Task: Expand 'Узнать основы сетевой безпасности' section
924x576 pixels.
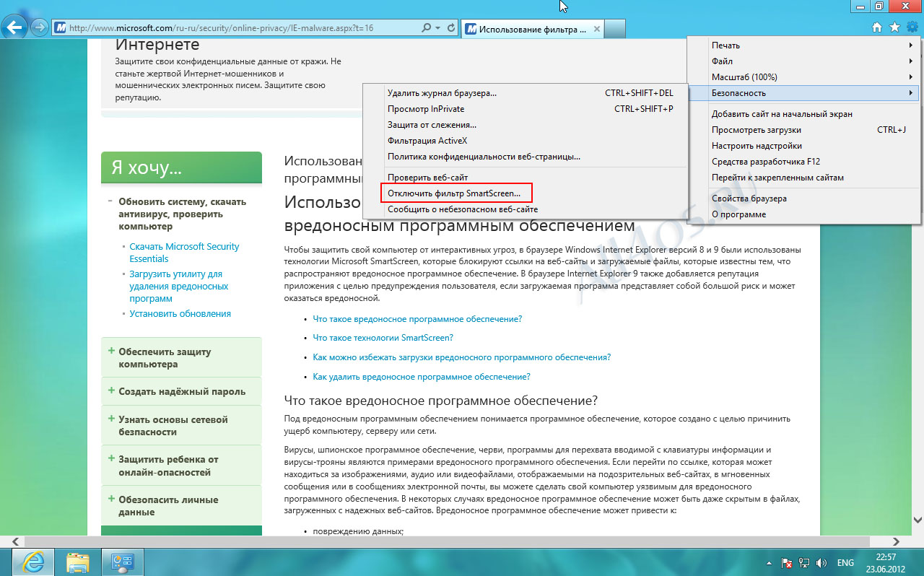Action: (x=110, y=419)
